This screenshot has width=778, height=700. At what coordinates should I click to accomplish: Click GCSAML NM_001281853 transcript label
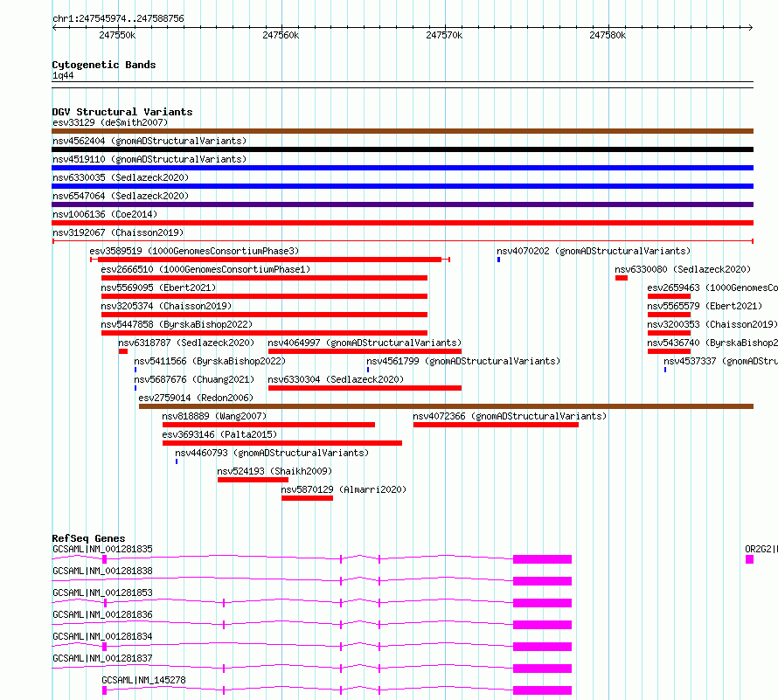(102, 593)
